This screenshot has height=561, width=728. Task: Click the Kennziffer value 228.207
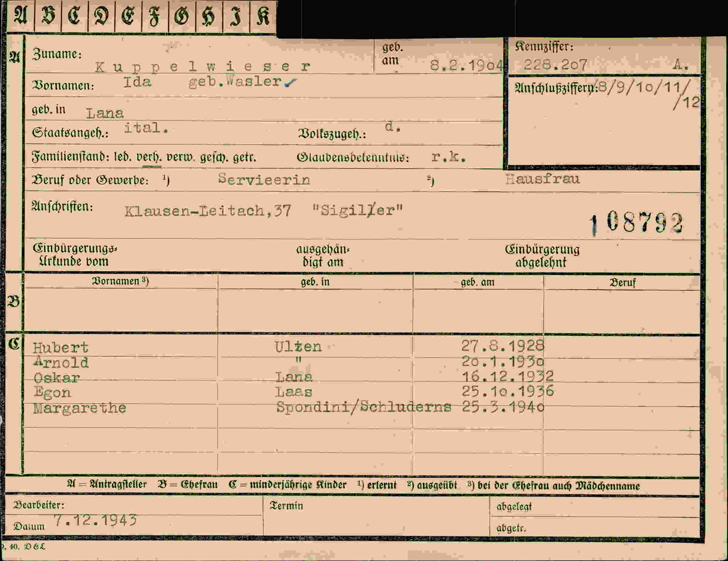pos(555,64)
